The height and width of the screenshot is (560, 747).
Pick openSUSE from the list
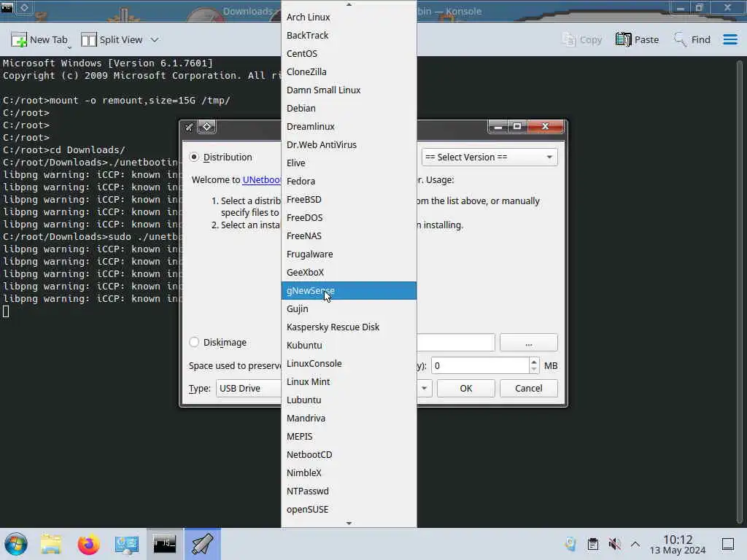(x=349, y=510)
